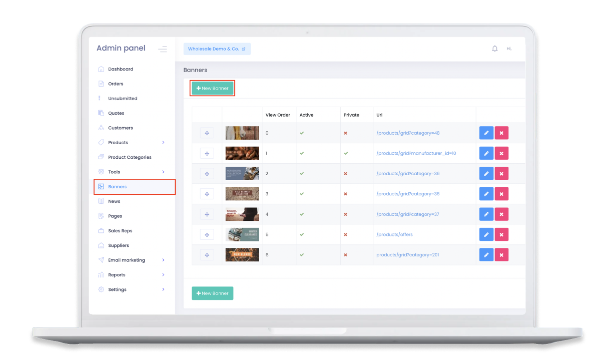616x360 pixels.
Task: Open the Wholesale Demo & Co. store dropdown
Action: (x=217, y=49)
